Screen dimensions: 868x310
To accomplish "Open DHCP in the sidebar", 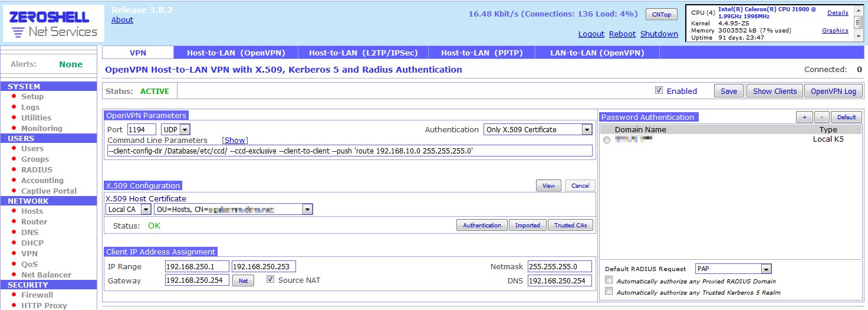I will [32, 243].
